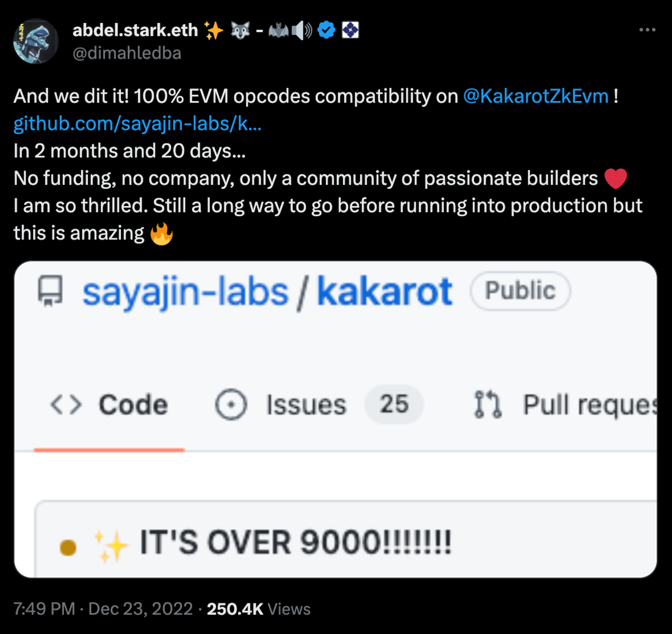Open the kakarot repository link
672x634 pixels.
pyautogui.click(x=385, y=292)
